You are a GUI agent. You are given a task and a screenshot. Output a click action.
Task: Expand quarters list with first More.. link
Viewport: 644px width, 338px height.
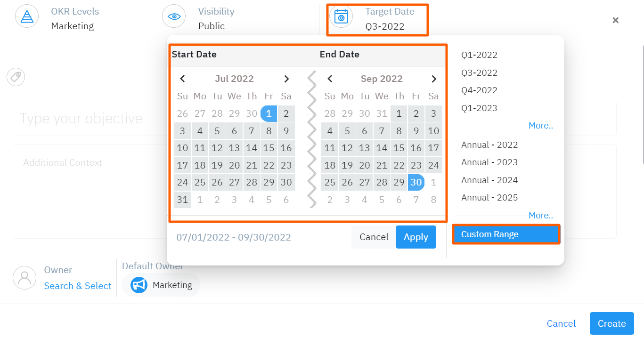pos(541,126)
